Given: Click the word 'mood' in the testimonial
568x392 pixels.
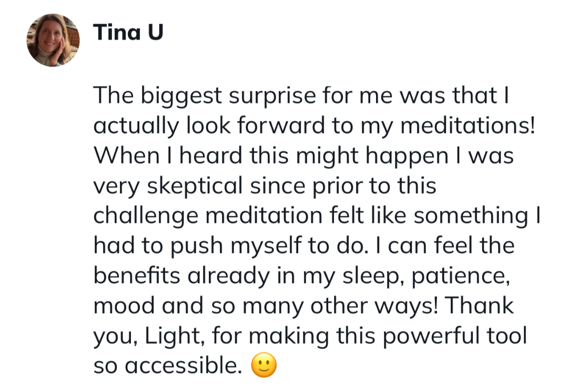Looking at the screenshot, I should point(124,306).
